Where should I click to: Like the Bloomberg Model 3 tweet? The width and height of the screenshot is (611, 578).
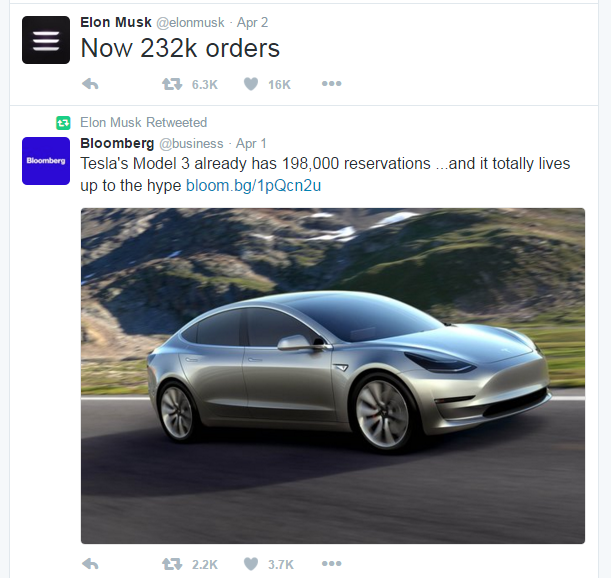[x=251, y=564]
